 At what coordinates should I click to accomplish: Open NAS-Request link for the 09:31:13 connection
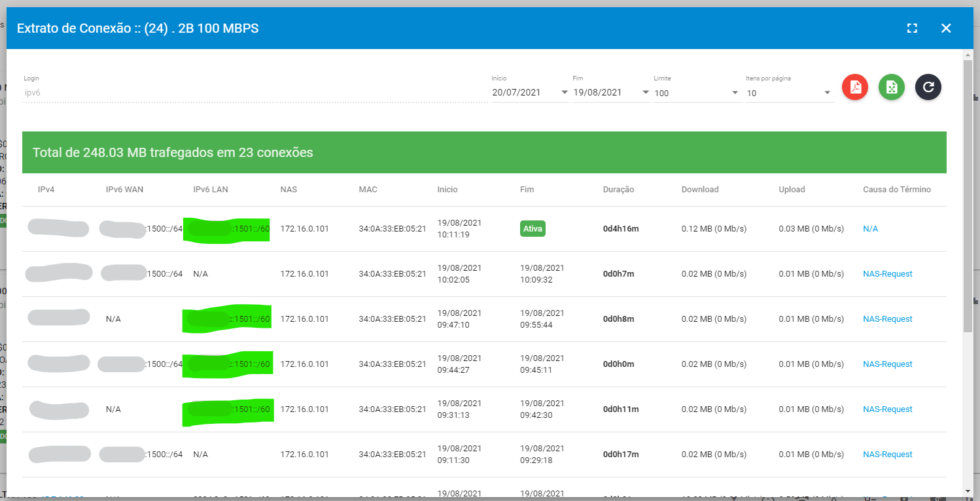(888, 409)
